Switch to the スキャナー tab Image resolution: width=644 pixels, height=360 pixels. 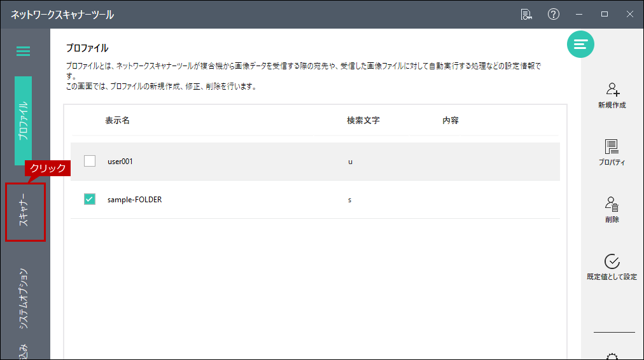(24, 210)
